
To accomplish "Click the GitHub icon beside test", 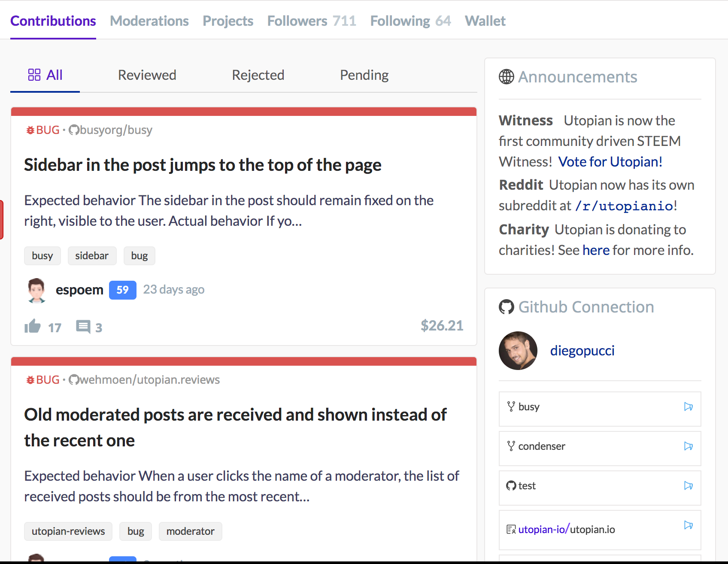I will coord(511,485).
